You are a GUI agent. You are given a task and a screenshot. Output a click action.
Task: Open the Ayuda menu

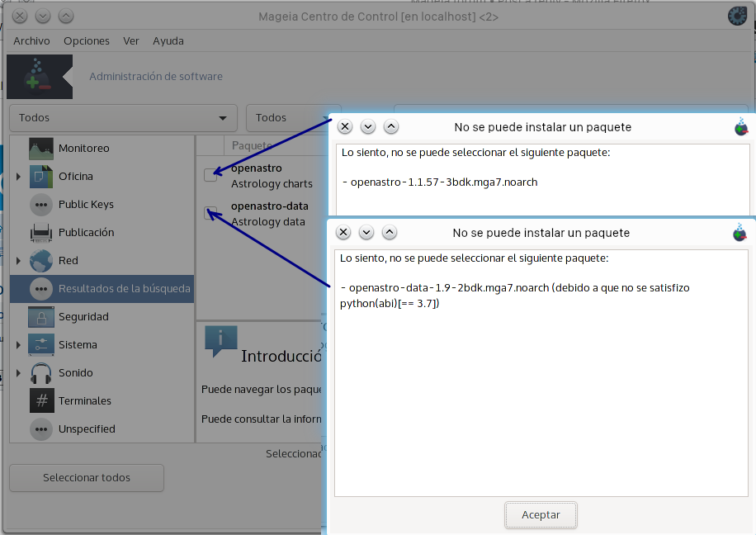point(168,41)
